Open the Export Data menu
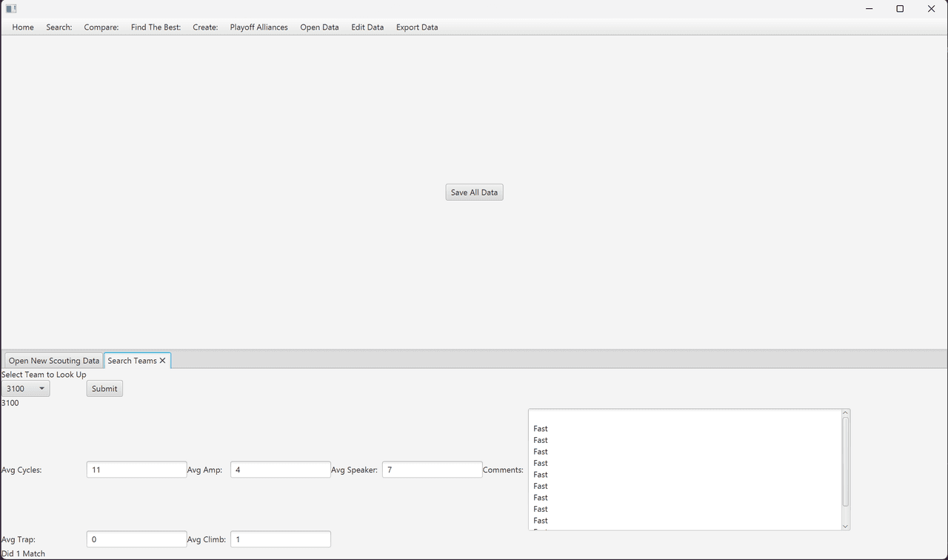Screen dimensions: 948x560 [417, 27]
